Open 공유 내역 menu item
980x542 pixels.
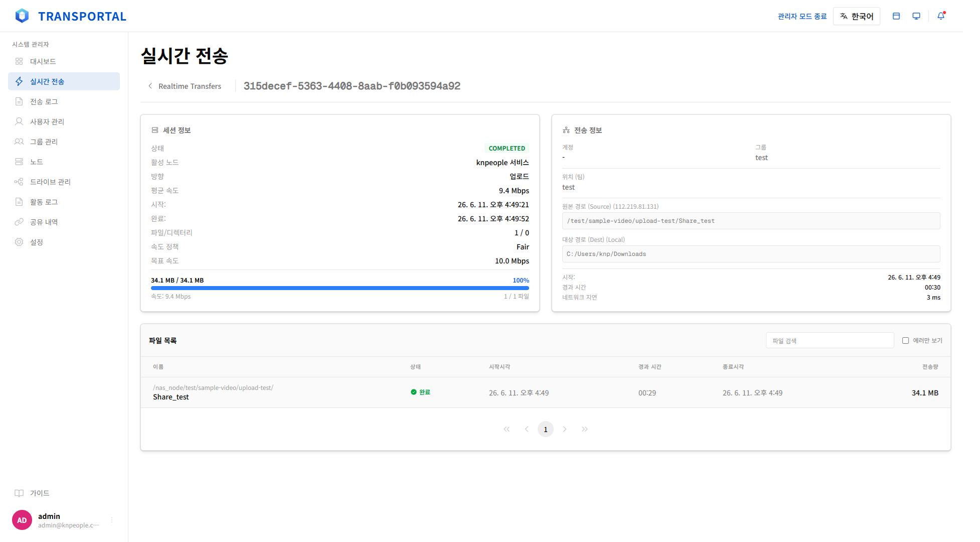click(64, 222)
